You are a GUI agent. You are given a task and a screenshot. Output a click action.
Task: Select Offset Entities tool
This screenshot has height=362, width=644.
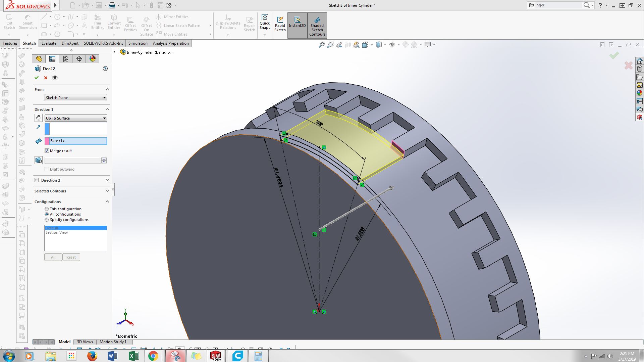point(130,24)
